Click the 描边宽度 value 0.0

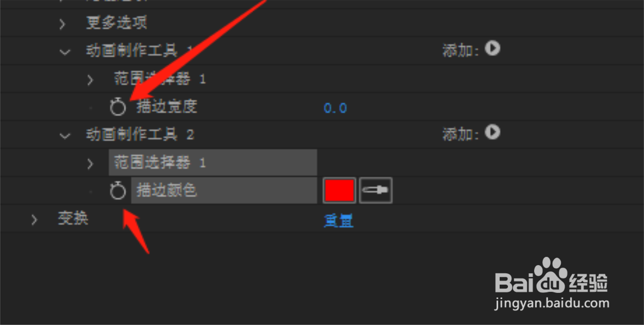(x=335, y=108)
